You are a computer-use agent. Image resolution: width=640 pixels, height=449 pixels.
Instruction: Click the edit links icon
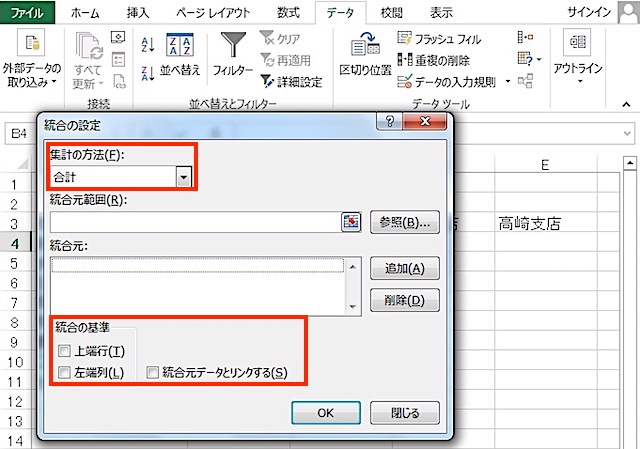119,82
